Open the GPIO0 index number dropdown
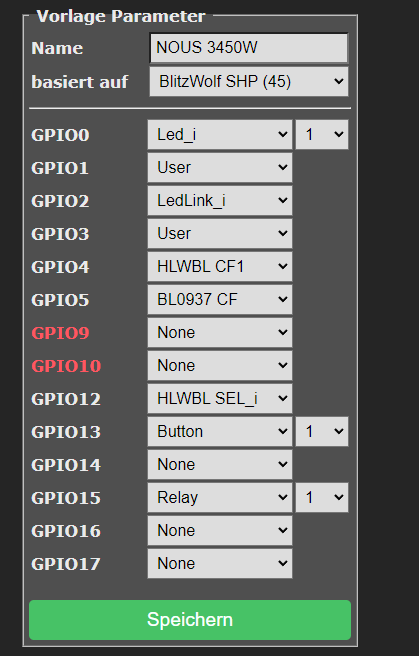 click(322, 135)
